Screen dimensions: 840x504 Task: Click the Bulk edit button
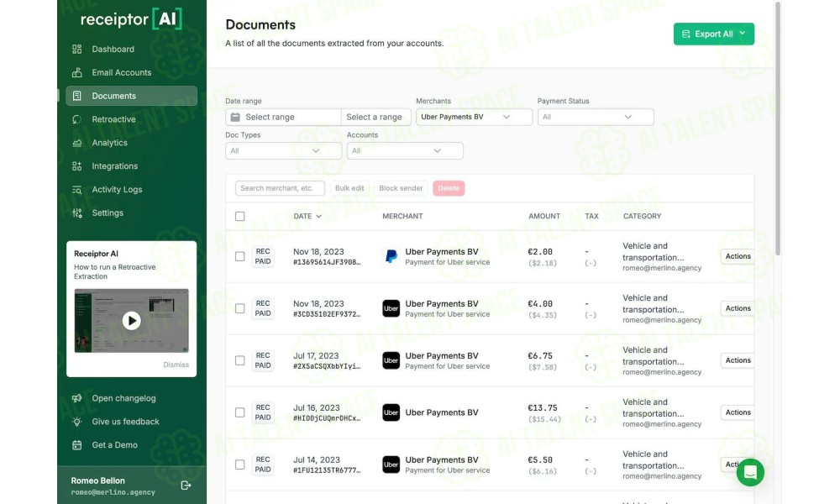349,188
